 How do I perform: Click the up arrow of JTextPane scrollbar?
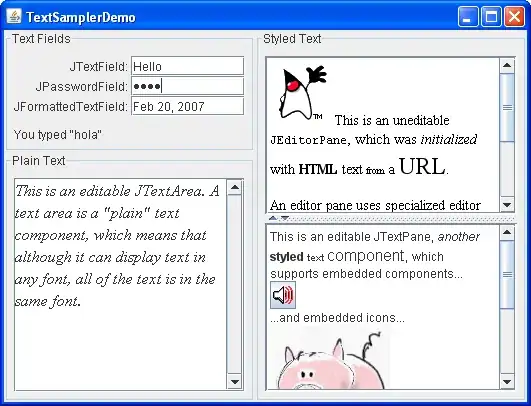point(507,232)
